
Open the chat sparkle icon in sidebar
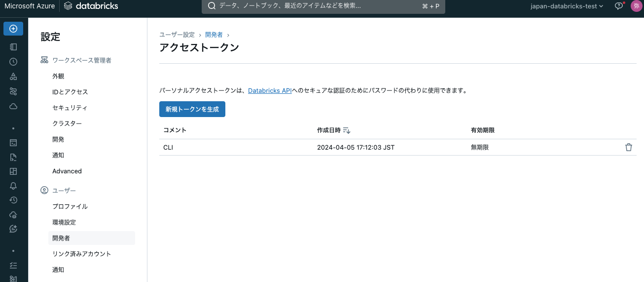click(x=13, y=229)
